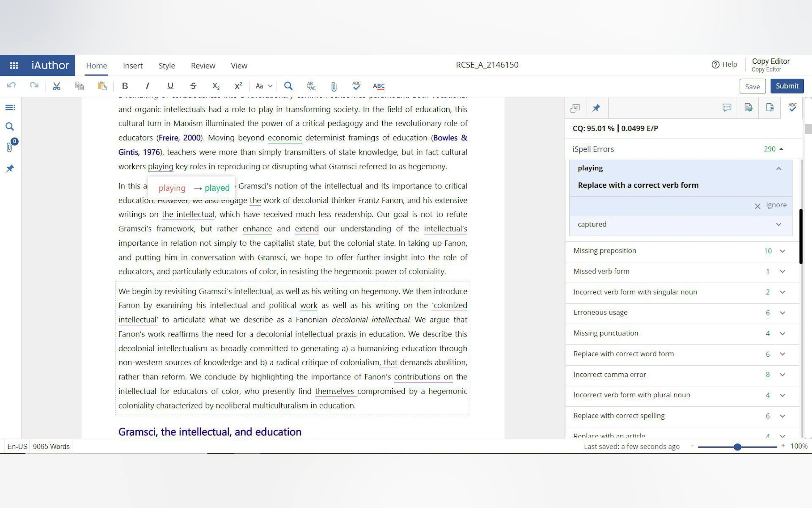
Task: Click the Submit button
Action: (786, 86)
